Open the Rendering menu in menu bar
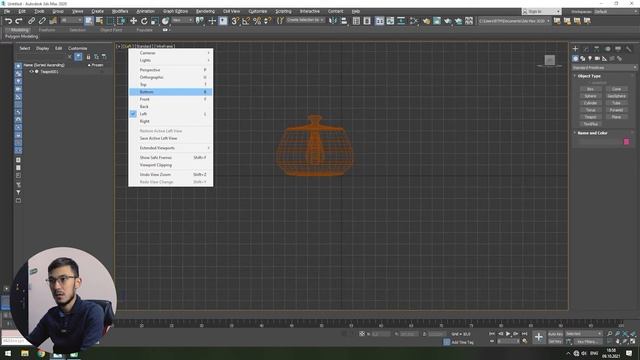The height and width of the screenshot is (360, 640). 205,11
